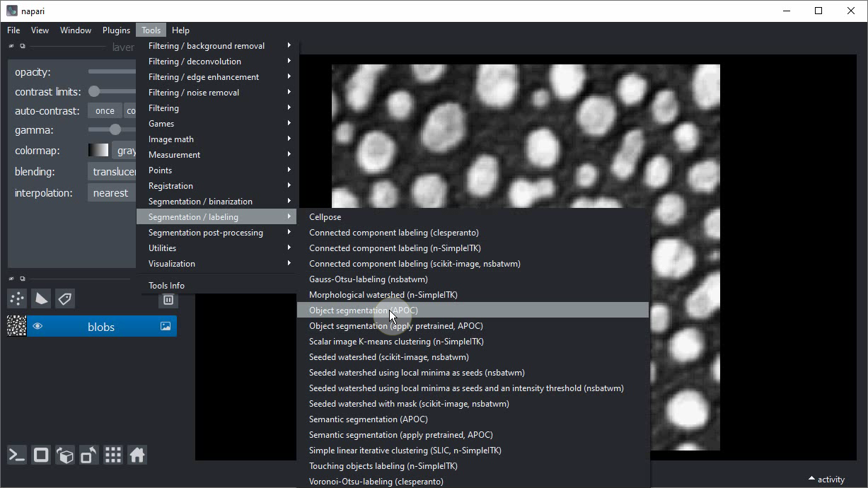Toggle 2D/3D display mode
868x488 pixels.
click(41, 455)
